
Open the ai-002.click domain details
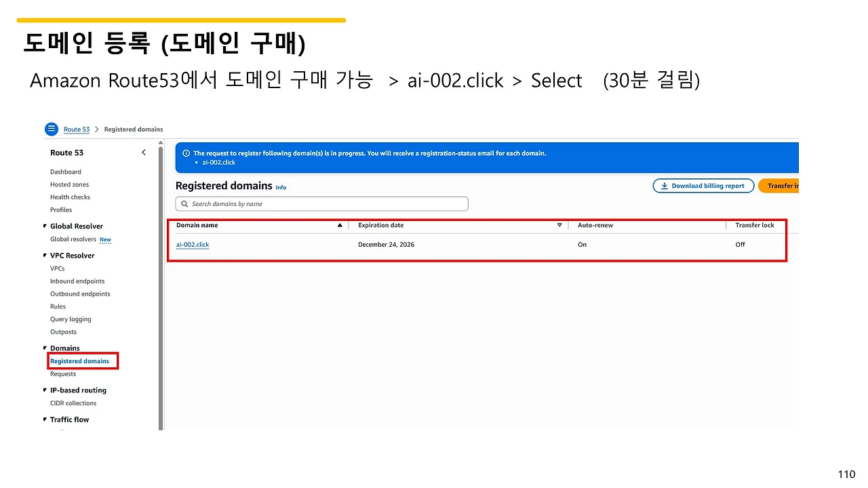193,244
